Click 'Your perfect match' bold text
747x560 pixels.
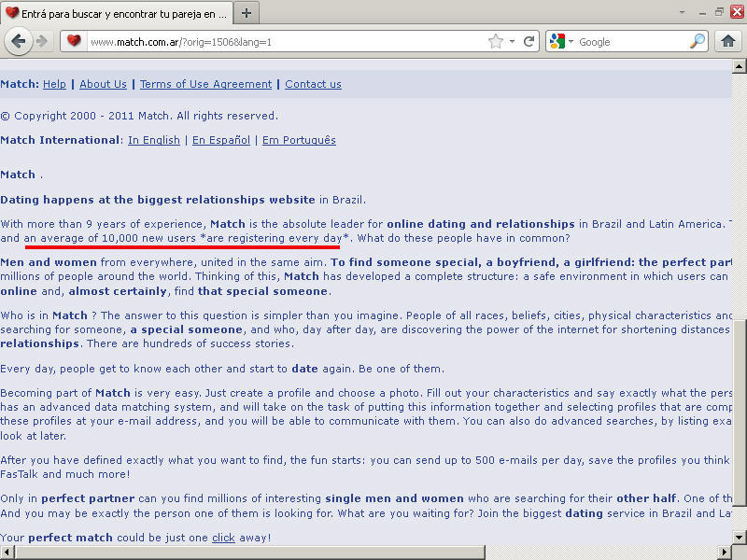[x=57, y=538]
